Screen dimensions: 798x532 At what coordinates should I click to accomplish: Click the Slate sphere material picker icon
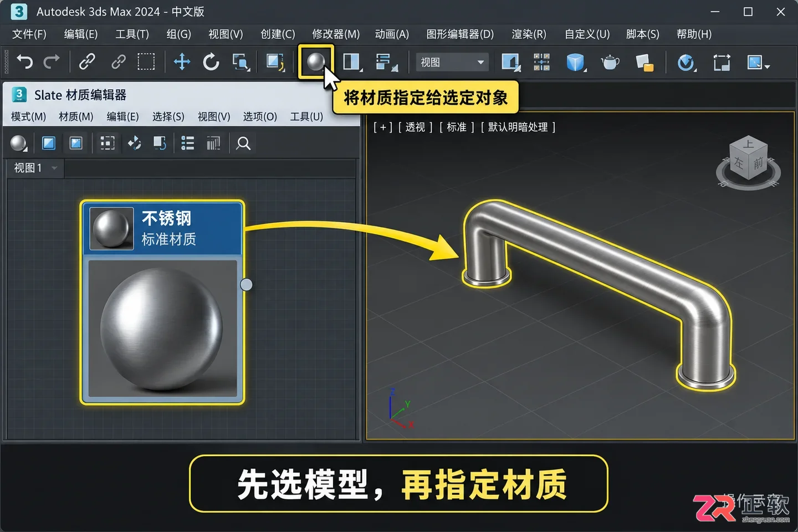click(19, 144)
